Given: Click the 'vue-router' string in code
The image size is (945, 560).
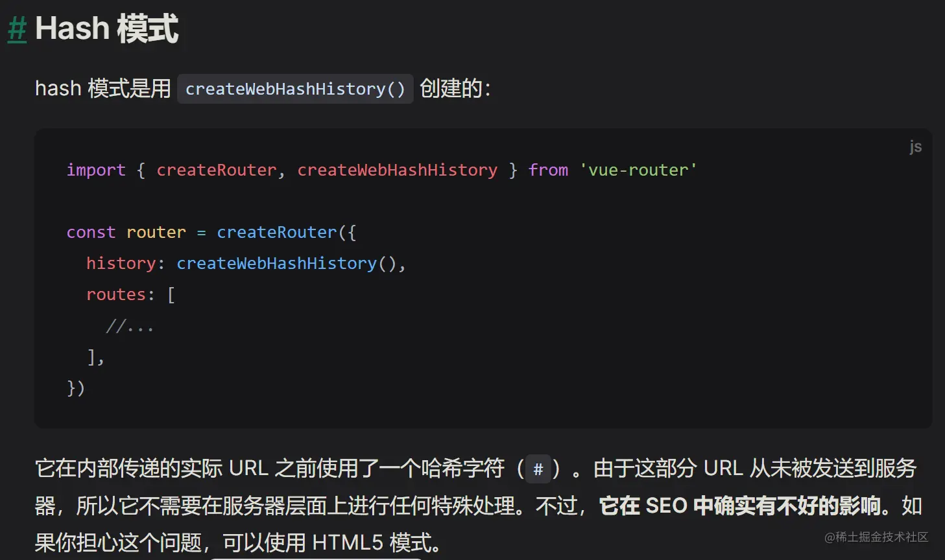Looking at the screenshot, I should [x=638, y=170].
